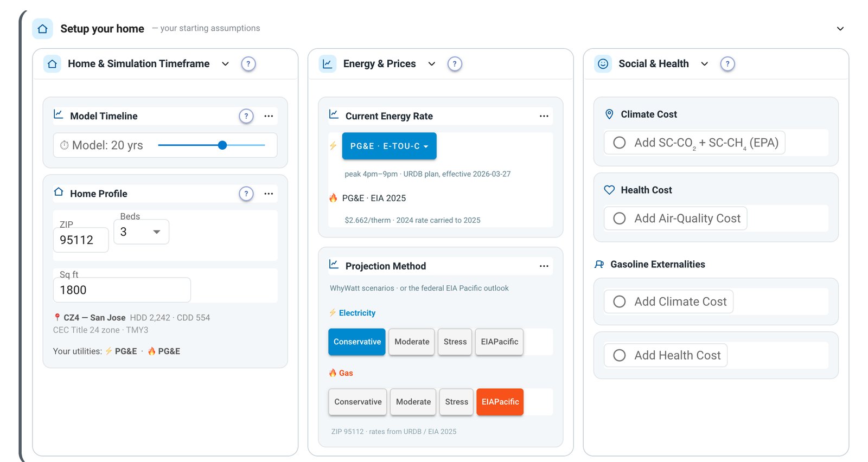Click the Model years slider handle
This screenshot has width=868, height=462.
pos(222,145)
